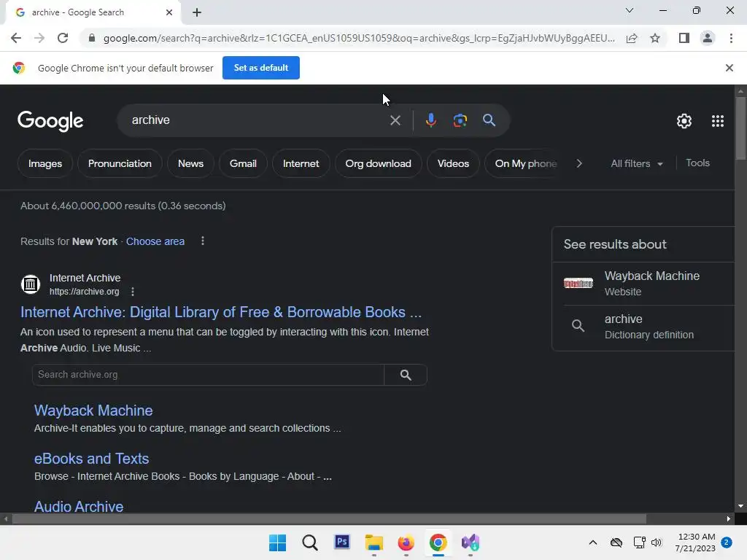This screenshot has width=747, height=560.
Task: Select the Gmail filter chip
Action: 243,163
